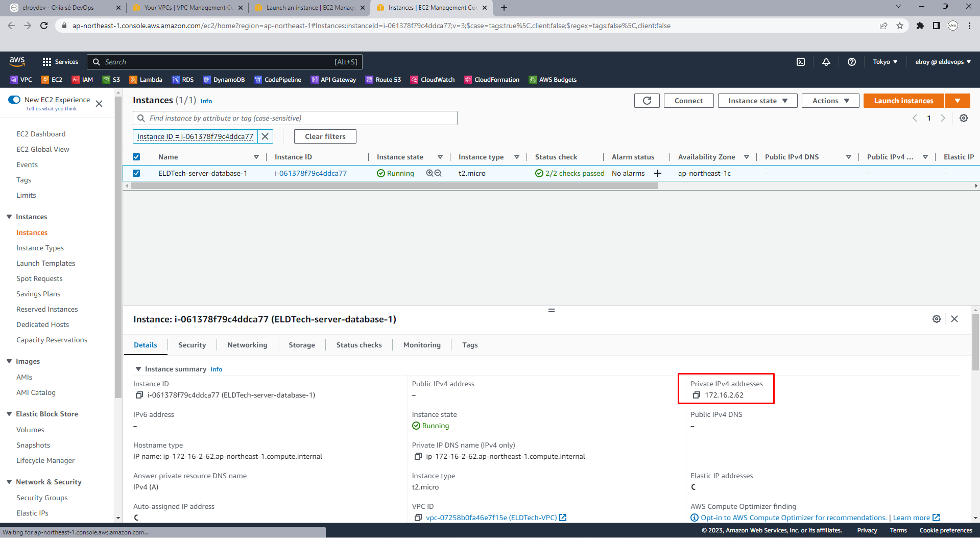
Task: Switch to the Networking tab
Action: [247, 345]
